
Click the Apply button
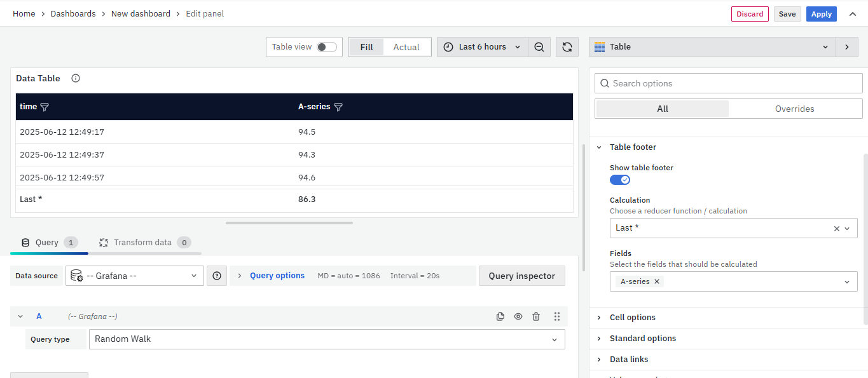(821, 14)
